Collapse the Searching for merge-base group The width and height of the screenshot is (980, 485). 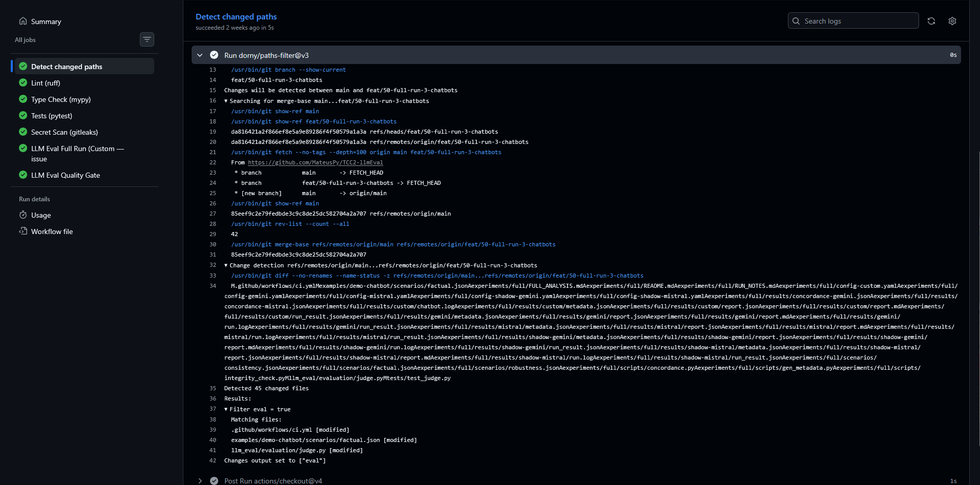(226, 101)
